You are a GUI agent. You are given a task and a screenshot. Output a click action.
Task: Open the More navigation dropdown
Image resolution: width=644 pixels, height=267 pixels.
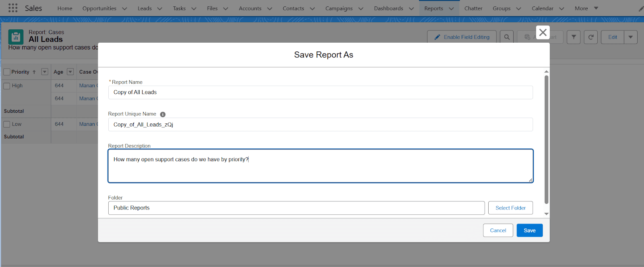(x=587, y=8)
